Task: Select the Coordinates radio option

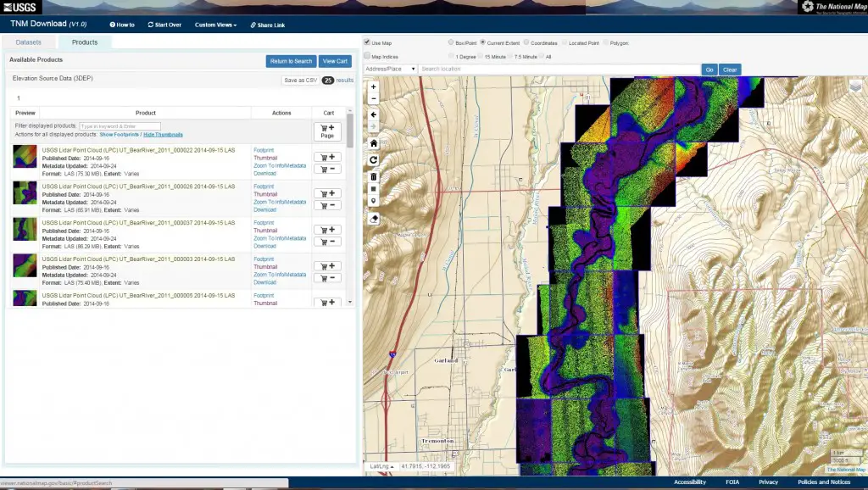Action: click(526, 42)
